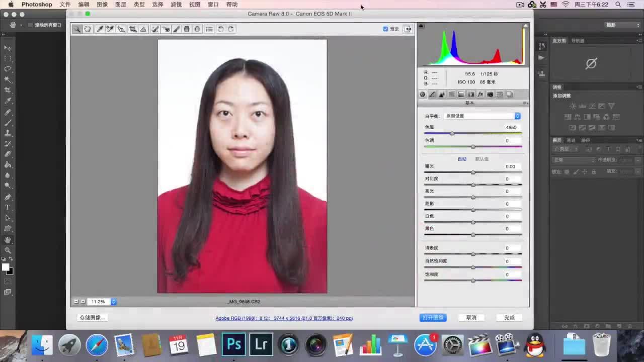Open App Store from the Dock
This screenshot has height=362, width=644.
click(425, 345)
